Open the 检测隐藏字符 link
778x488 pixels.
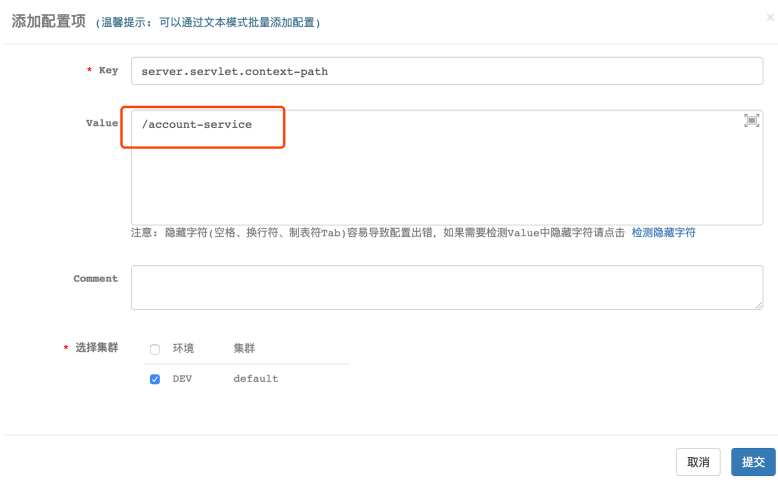tap(663, 233)
